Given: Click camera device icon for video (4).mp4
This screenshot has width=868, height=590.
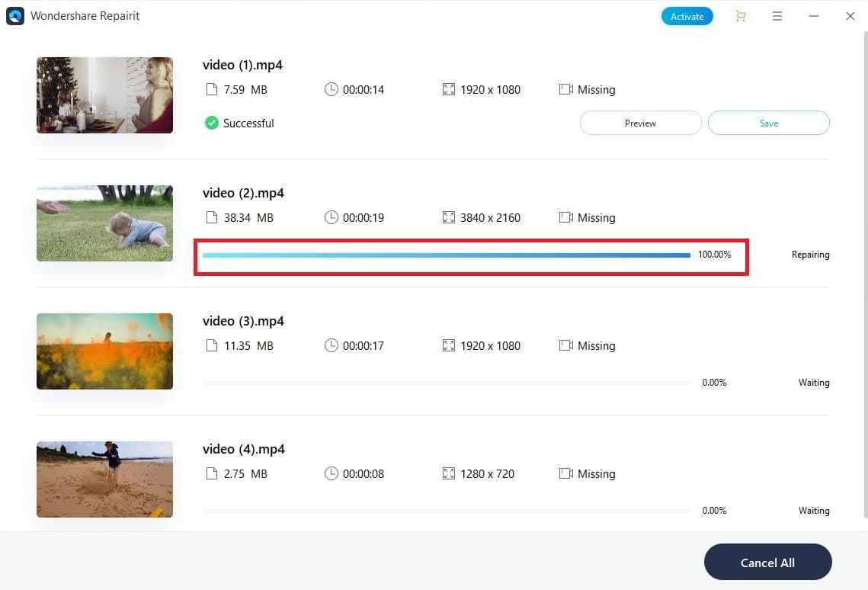Looking at the screenshot, I should [x=565, y=473].
